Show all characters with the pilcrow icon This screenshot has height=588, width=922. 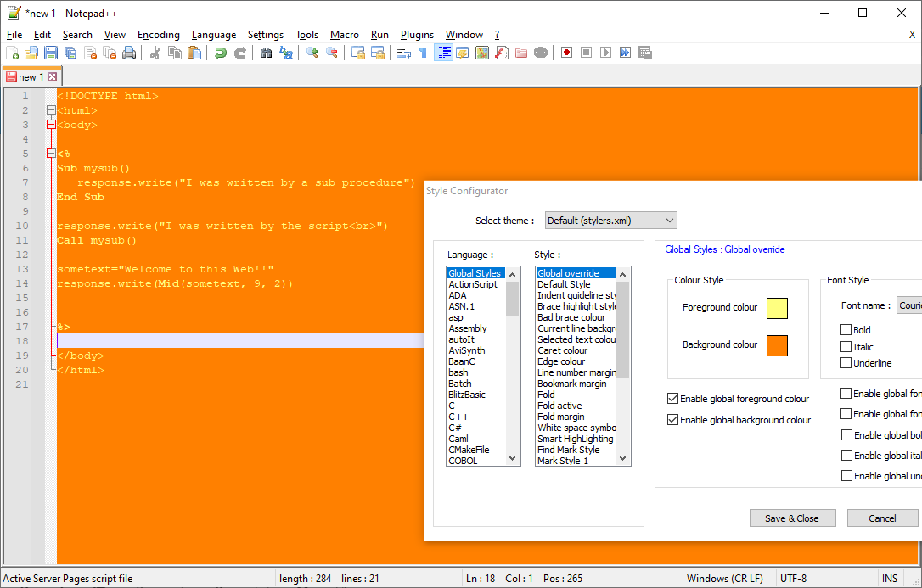tap(424, 53)
